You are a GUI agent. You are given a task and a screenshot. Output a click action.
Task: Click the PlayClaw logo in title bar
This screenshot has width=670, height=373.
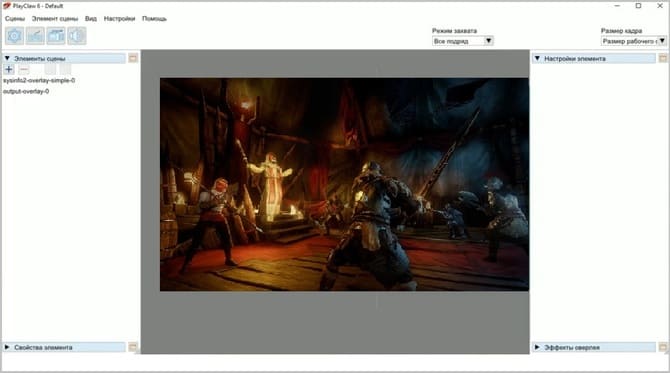6,6
